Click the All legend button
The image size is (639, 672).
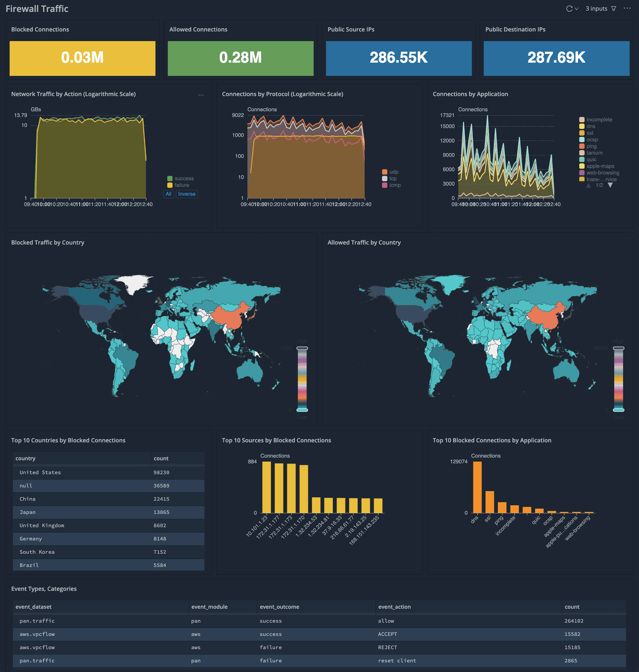pos(168,194)
